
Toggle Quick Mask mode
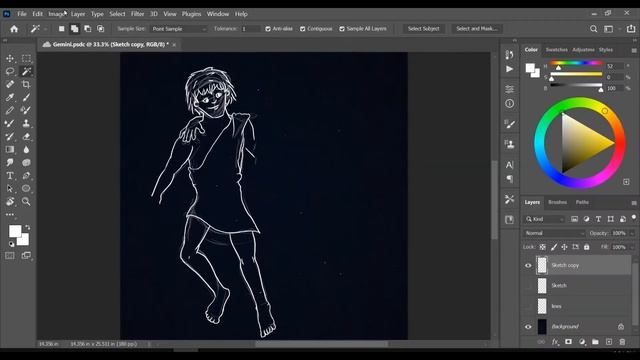[10, 256]
